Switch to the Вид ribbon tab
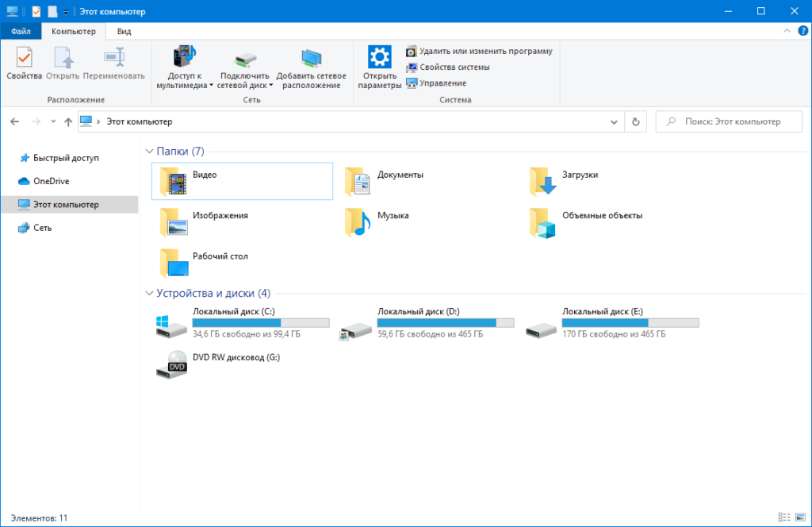 pyautogui.click(x=124, y=31)
